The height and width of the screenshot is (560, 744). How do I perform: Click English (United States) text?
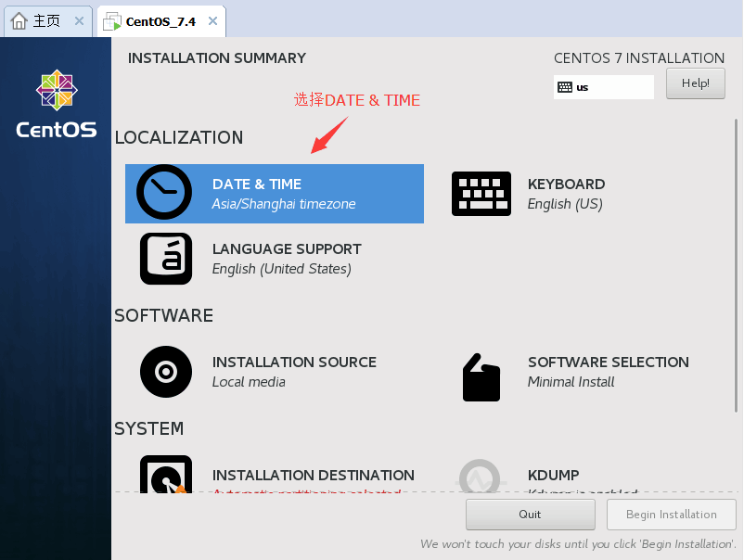(x=281, y=269)
